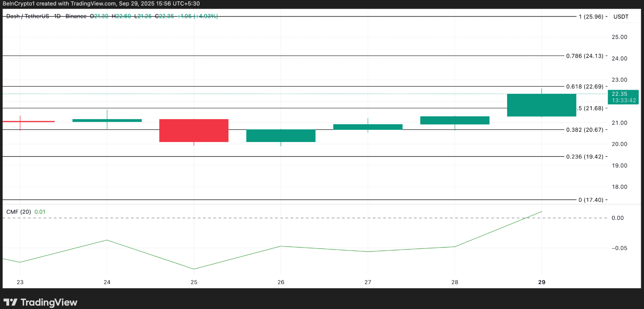Screen dimensions: 644x309
Task: Click the green candle on the 28th
Action: click(455, 120)
